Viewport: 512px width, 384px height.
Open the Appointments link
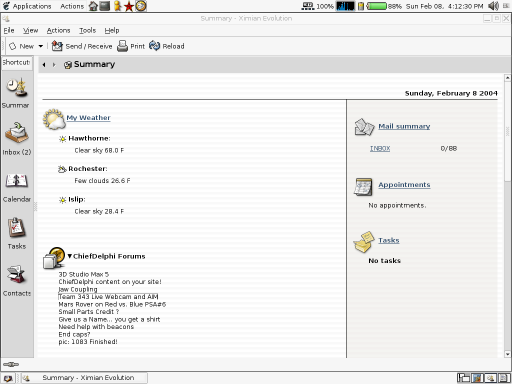(x=404, y=185)
